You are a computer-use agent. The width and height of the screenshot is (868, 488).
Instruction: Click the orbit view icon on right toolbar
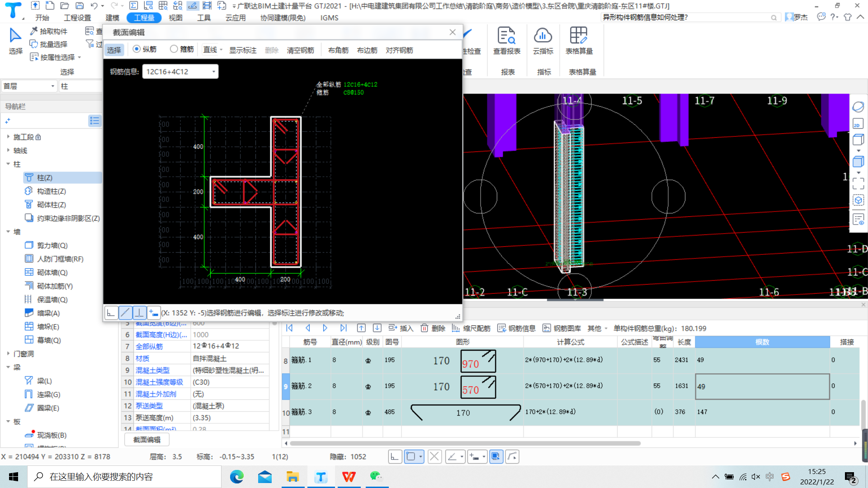point(858,107)
